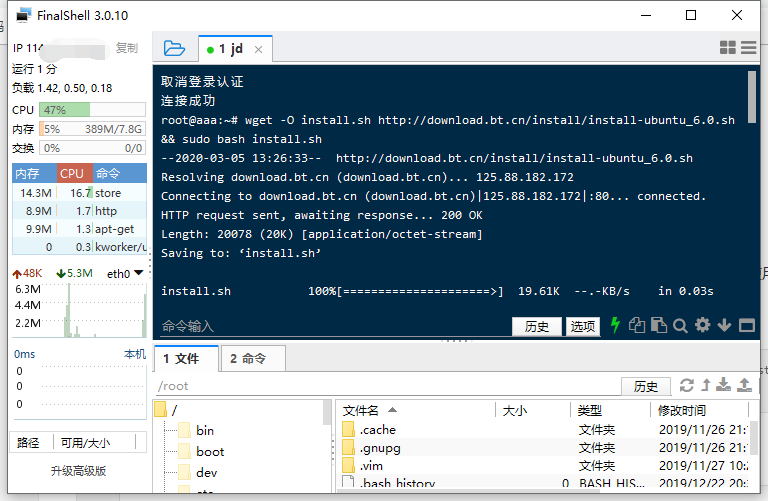Open terminal 历史 command history button
This screenshot has width=768, height=501.
[536, 326]
